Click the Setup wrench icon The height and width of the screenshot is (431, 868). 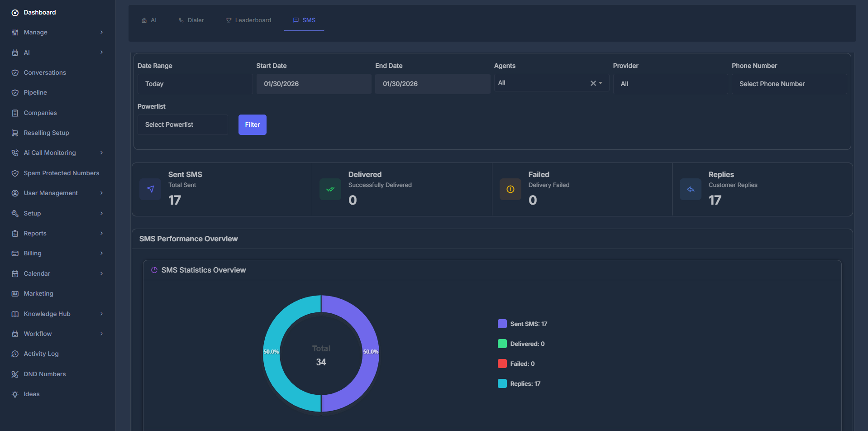tap(15, 214)
